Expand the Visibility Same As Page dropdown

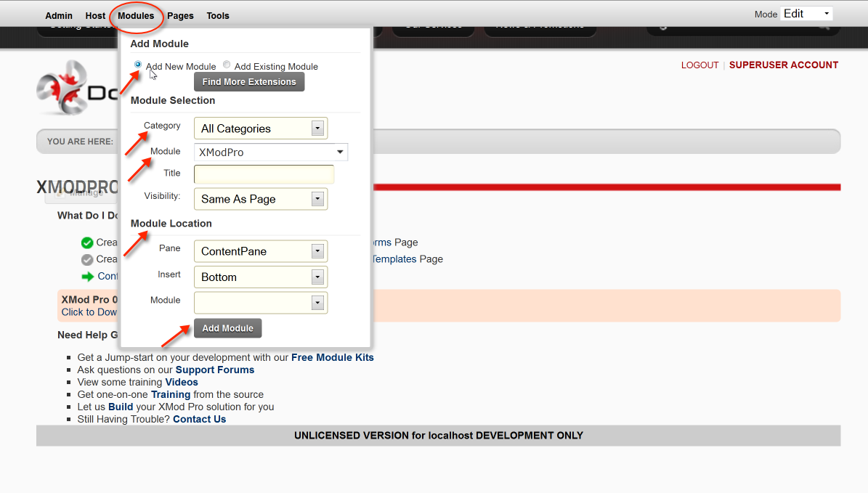261,199
